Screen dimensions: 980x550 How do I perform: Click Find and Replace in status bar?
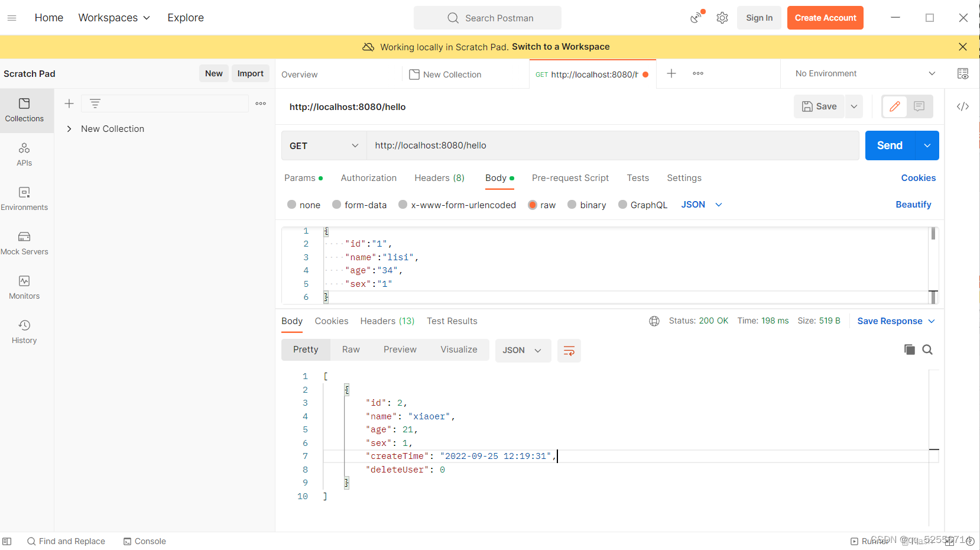[66, 541]
